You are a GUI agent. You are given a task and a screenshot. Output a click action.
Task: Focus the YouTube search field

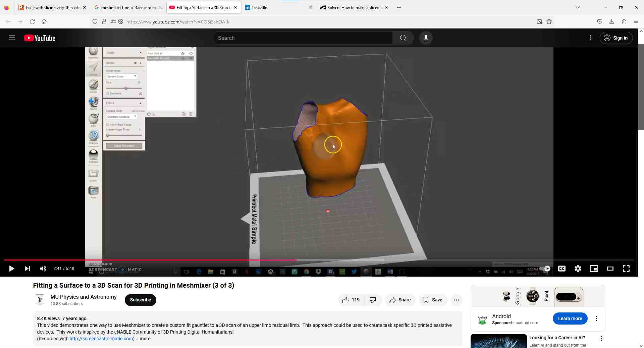click(x=303, y=38)
